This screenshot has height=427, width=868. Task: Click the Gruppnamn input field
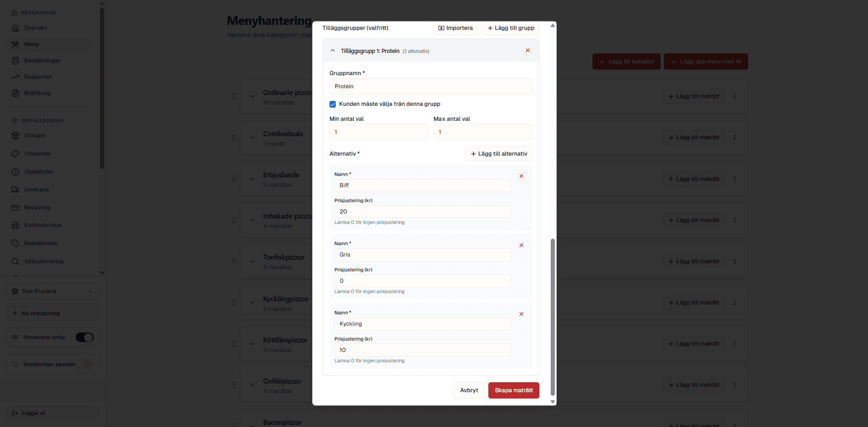[x=431, y=86]
